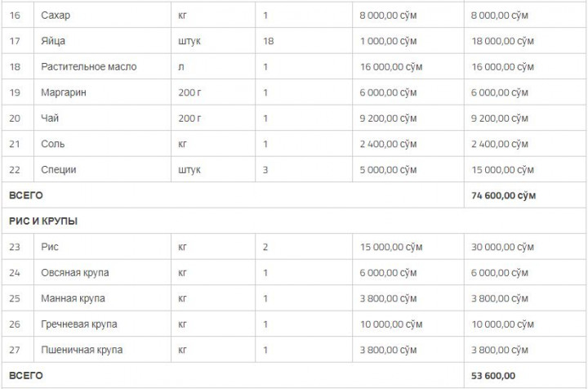
Task: Click the Чай product name cell
Action: [x=50, y=118]
